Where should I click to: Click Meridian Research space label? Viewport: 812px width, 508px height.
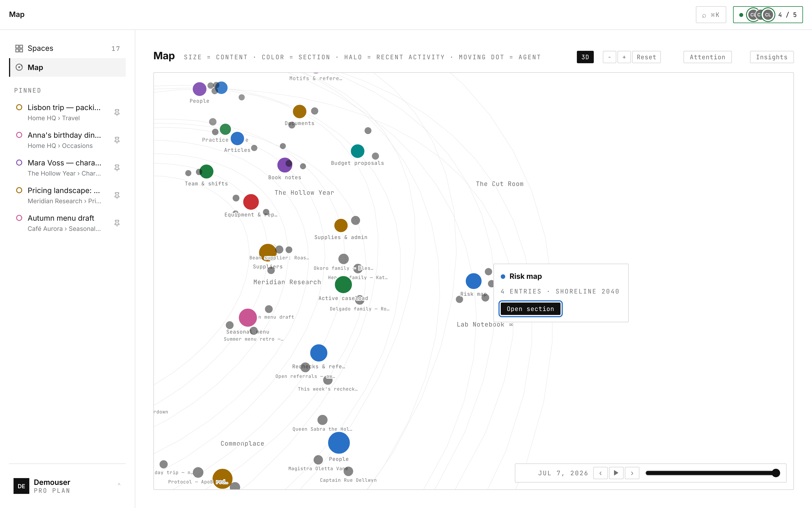[287, 282]
